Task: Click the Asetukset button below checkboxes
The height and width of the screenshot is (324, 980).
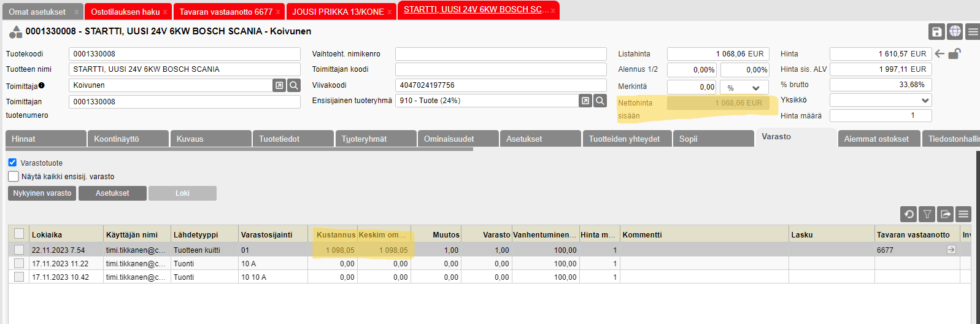Action: pyautogui.click(x=112, y=193)
